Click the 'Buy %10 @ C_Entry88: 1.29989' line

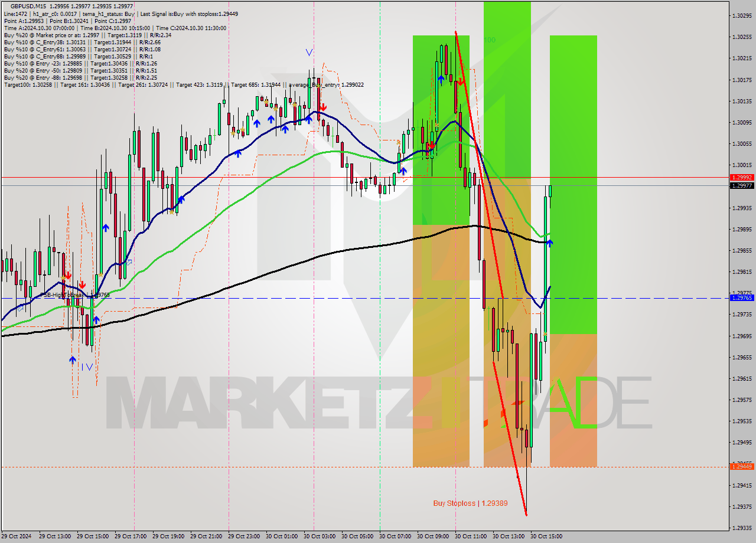pyautogui.click(x=77, y=56)
